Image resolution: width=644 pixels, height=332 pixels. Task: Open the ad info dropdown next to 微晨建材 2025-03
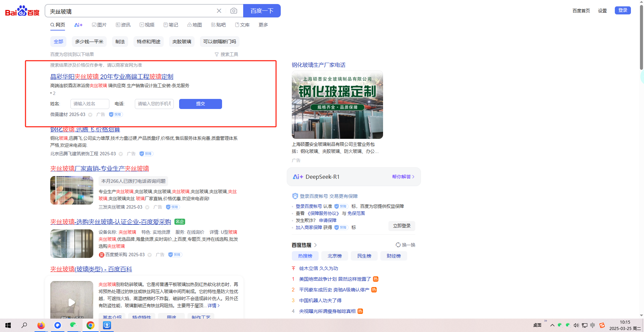[90, 115]
